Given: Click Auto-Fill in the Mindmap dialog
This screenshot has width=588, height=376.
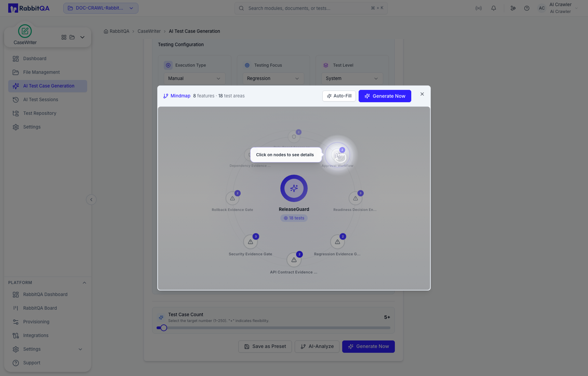Looking at the screenshot, I should (339, 96).
